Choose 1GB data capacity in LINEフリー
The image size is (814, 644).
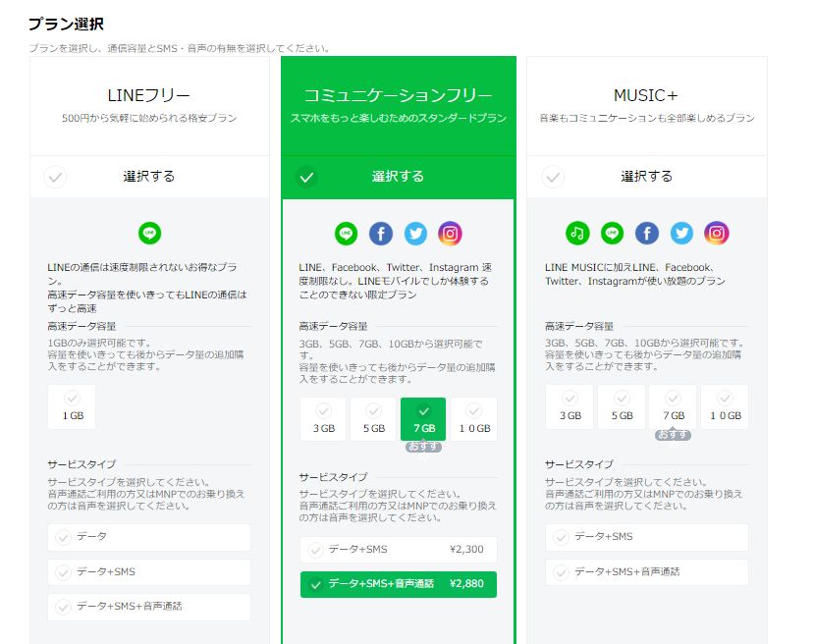(72, 406)
